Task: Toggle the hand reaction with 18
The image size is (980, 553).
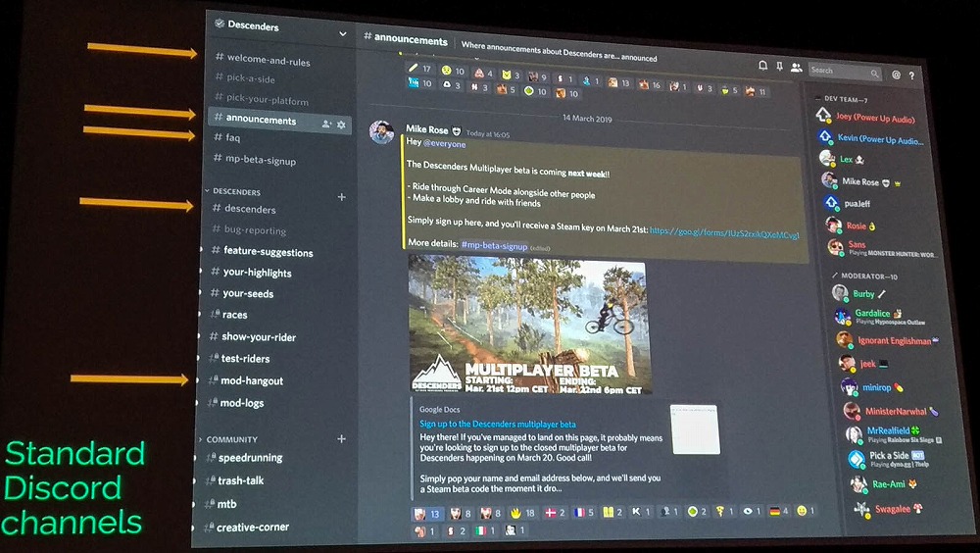Action: click(x=523, y=513)
